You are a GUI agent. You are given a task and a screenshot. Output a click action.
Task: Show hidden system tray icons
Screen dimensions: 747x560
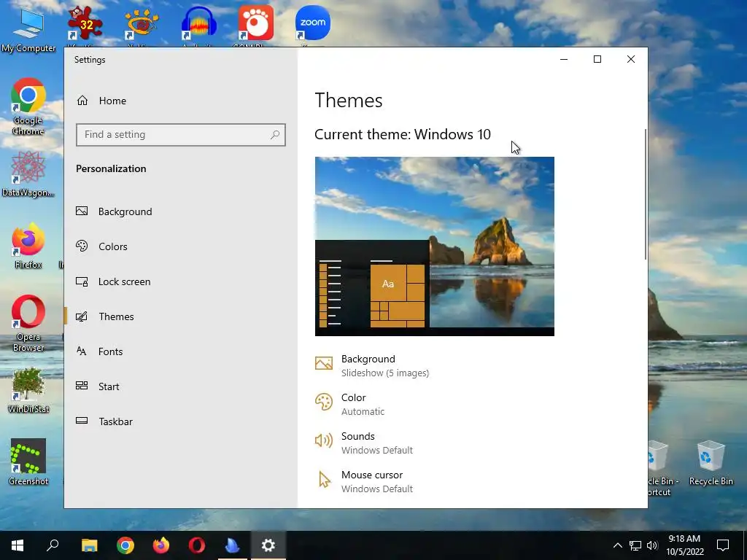[x=617, y=545]
